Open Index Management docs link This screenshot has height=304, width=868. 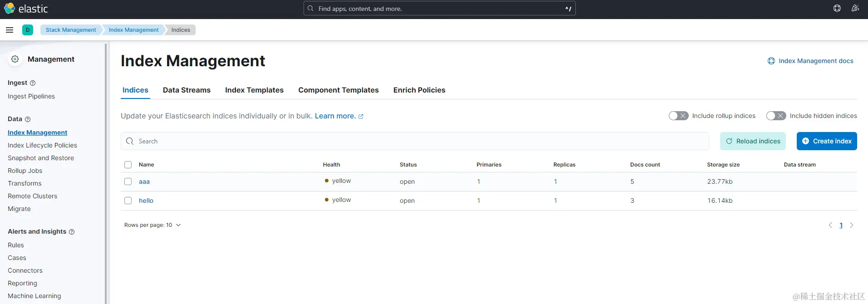click(x=816, y=61)
